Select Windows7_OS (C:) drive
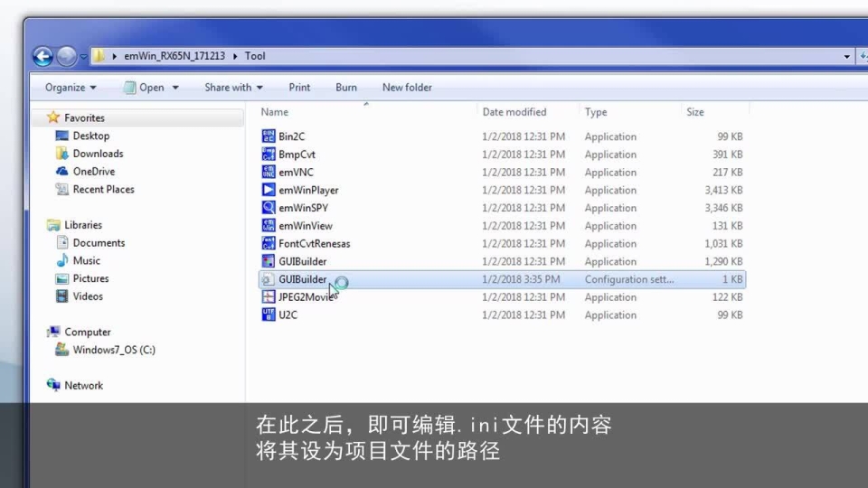This screenshot has height=488, width=868. 113,350
